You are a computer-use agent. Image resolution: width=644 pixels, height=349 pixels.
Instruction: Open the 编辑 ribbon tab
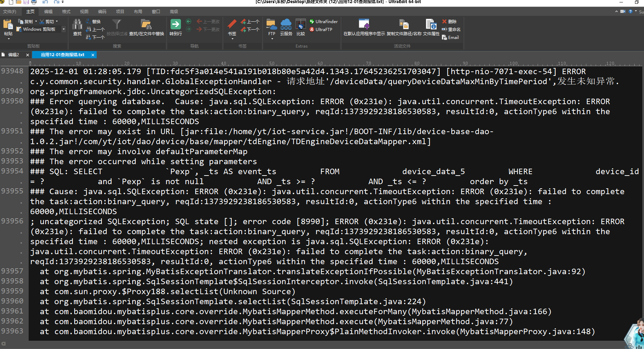(48, 11)
